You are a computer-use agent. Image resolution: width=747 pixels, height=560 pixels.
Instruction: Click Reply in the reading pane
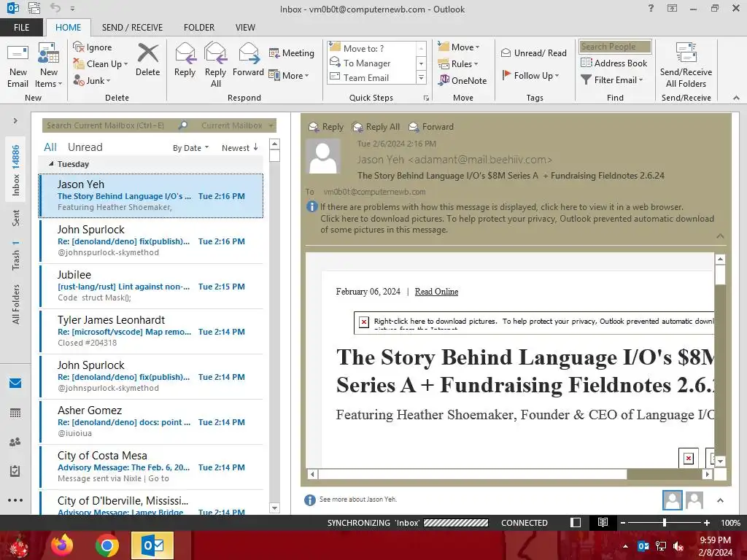[x=326, y=127]
